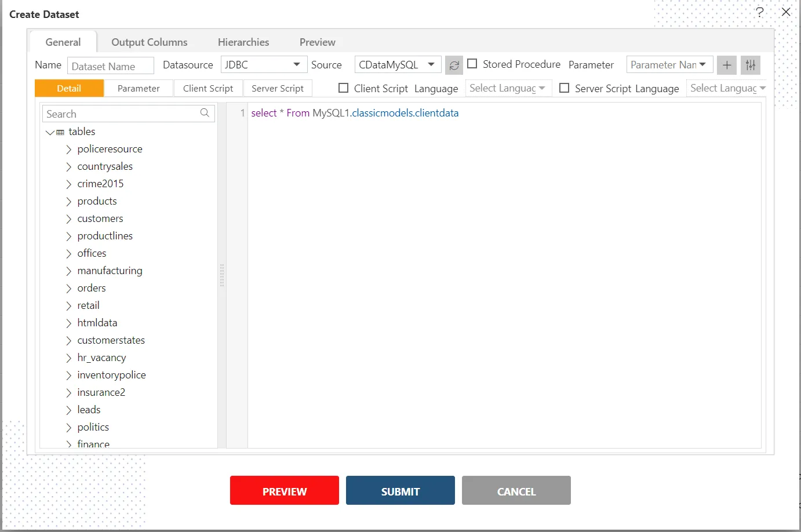The width and height of the screenshot is (801, 532).
Task: Click the CANCEL button
Action: [516, 490]
